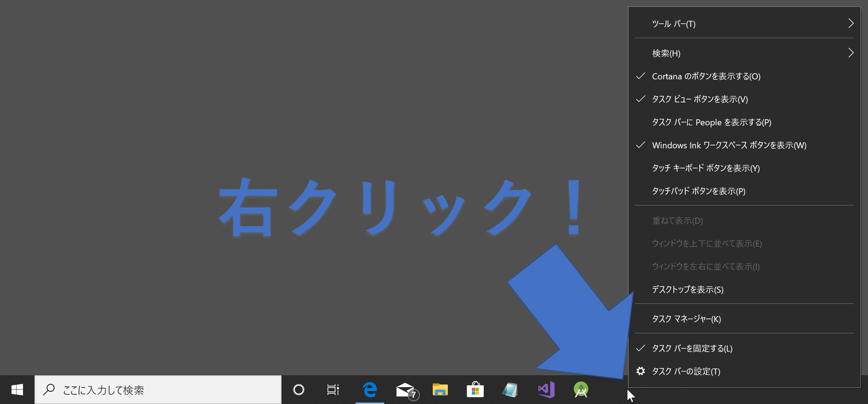
Task: Uncheck タスク ビュー ボタンを表示
Action: 699,99
